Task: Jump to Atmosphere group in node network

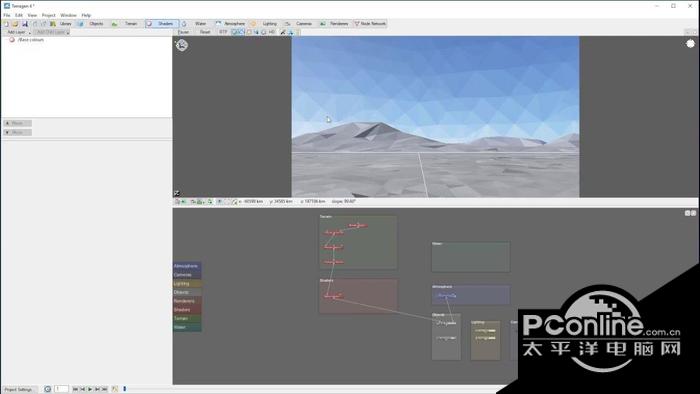Action: click(x=187, y=266)
